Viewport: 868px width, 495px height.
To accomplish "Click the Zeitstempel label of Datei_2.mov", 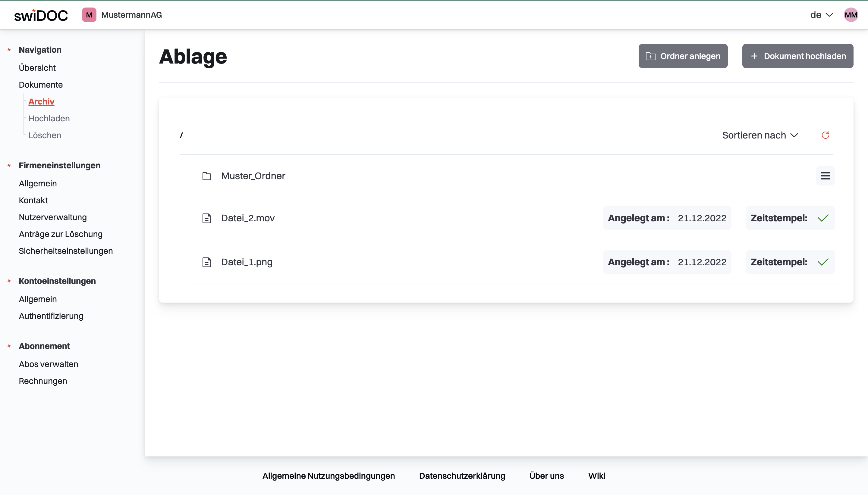I will click(x=779, y=218).
